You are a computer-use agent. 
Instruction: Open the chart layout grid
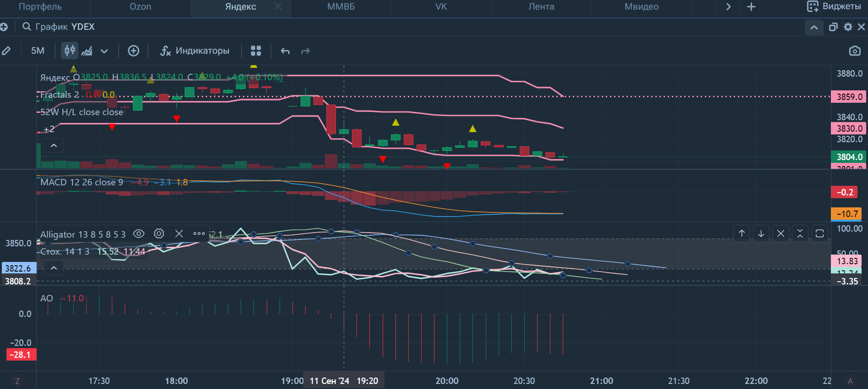[x=256, y=51]
